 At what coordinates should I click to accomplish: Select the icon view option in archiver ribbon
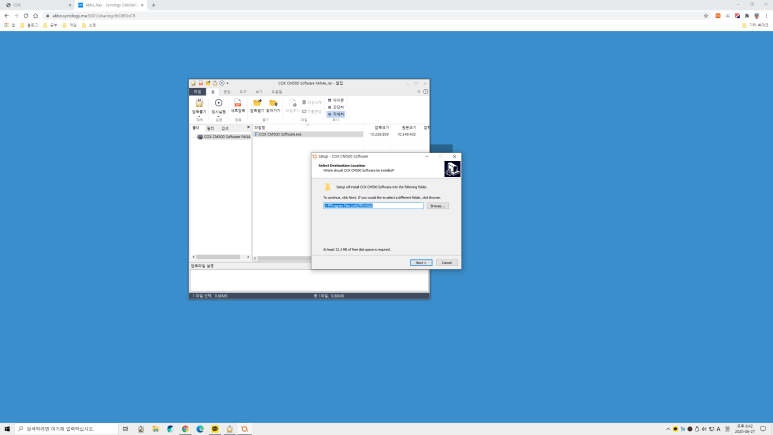[336, 100]
